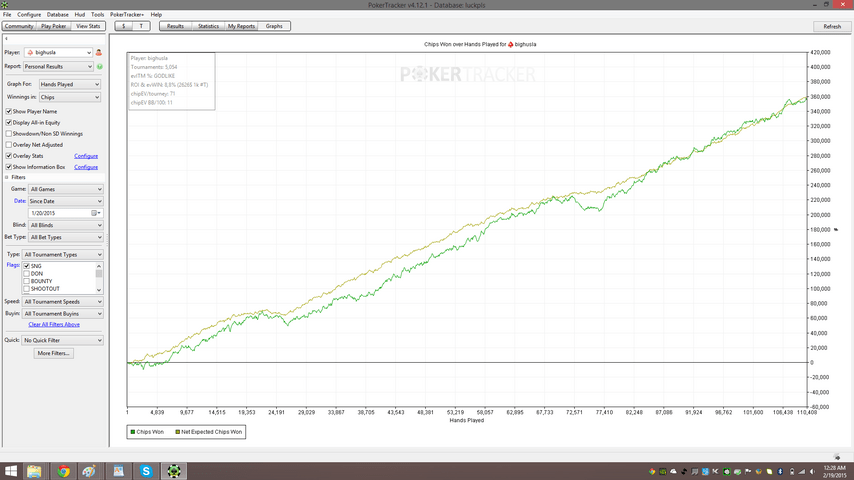Click Configure link beside Show Information Box

(x=86, y=167)
